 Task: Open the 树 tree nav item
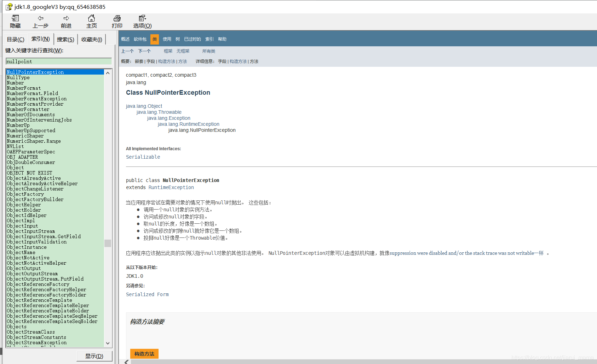pyautogui.click(x=178, y=39)
